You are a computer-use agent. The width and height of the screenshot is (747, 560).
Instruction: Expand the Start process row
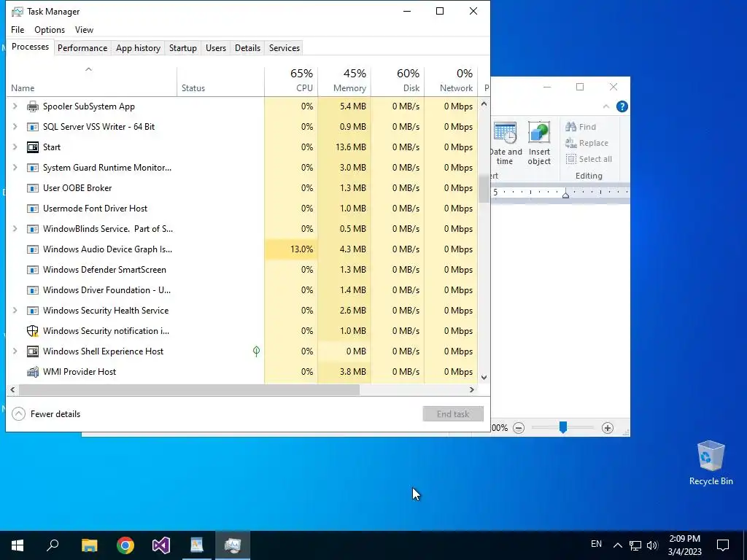tap(15, 147)
